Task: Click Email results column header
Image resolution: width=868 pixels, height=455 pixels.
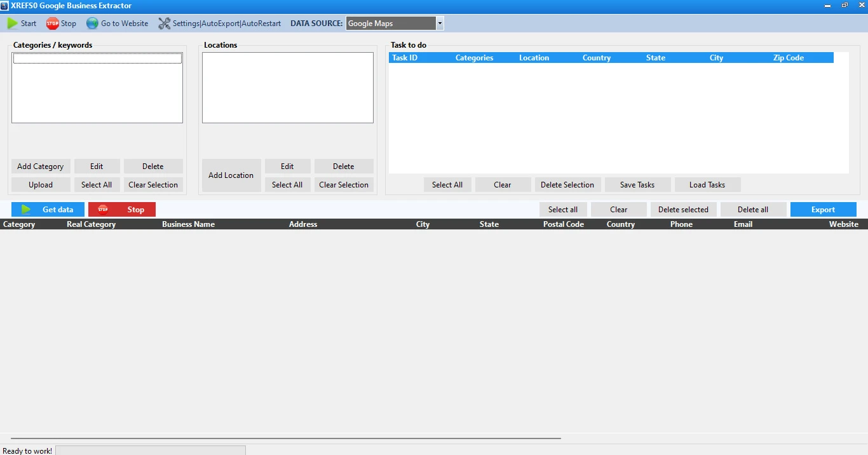Action: click(743, 224)
